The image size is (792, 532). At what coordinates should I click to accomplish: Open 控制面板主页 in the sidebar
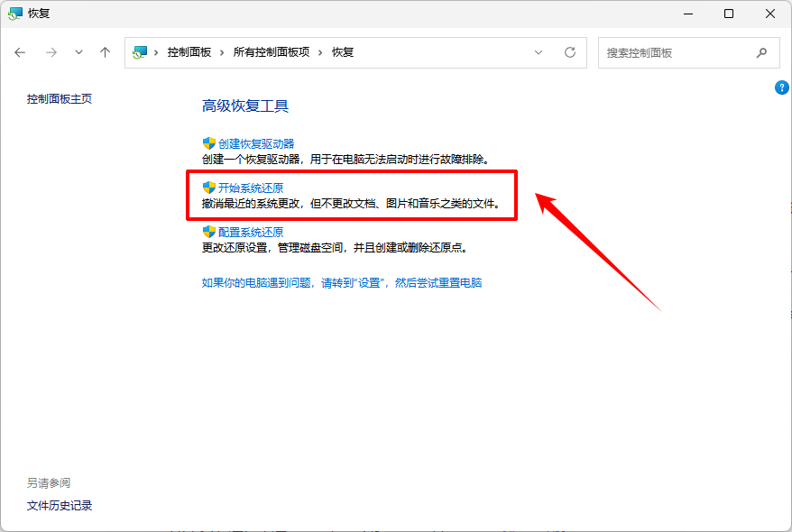coord(60,99)
